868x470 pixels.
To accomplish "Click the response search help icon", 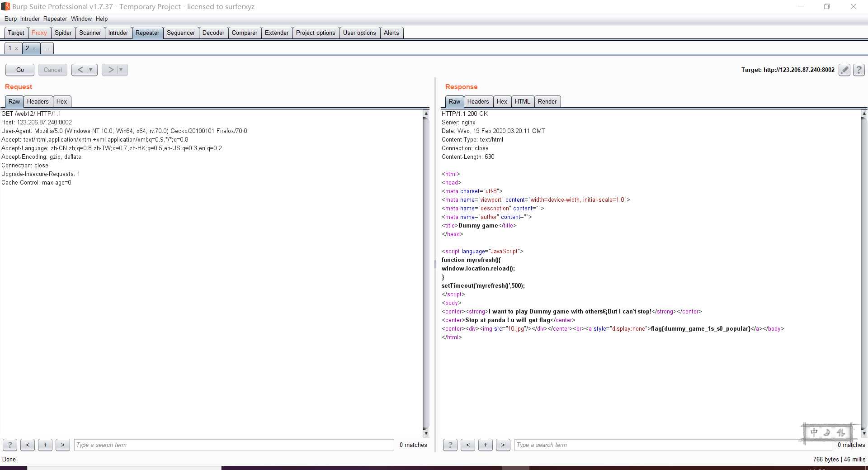I will pos(450,445).
